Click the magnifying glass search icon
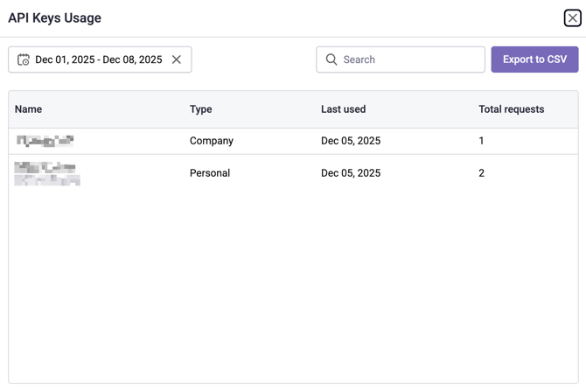Viewport: 586px width, 392px height. 331,59
